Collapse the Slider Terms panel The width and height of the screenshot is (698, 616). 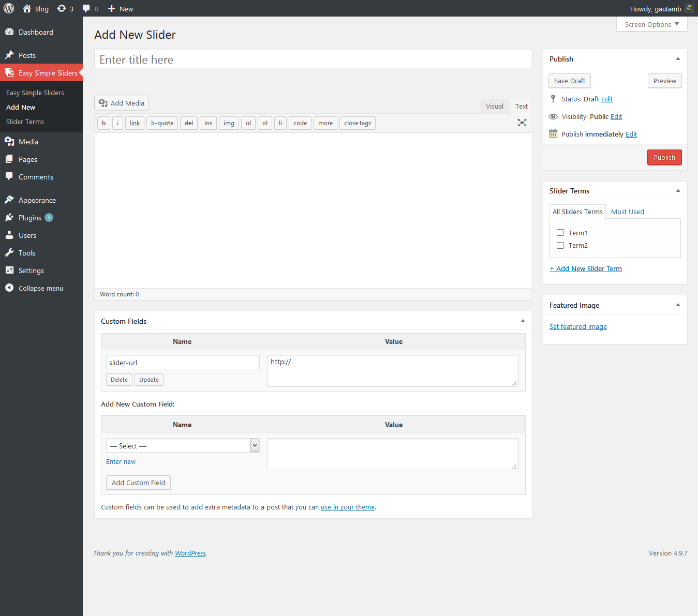[x=678, y=190]
